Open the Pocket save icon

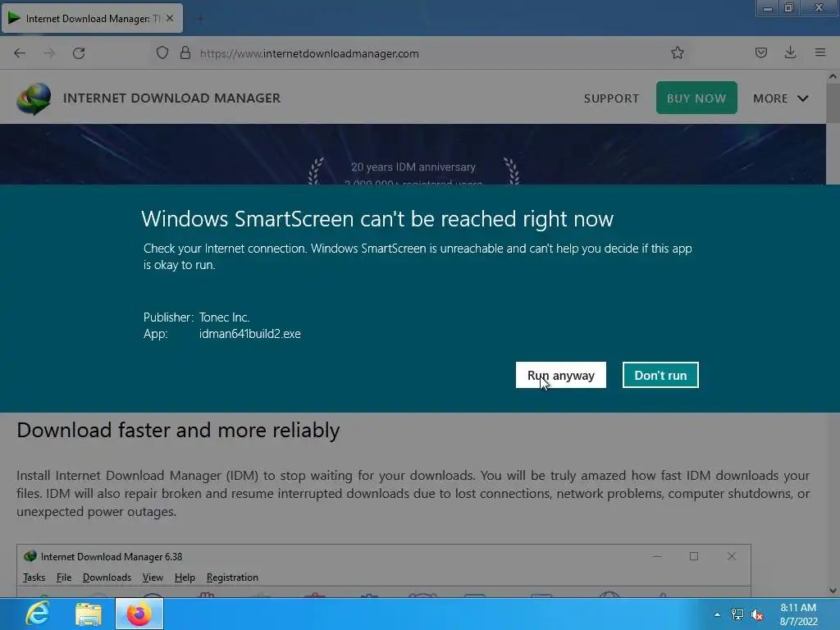760,52
